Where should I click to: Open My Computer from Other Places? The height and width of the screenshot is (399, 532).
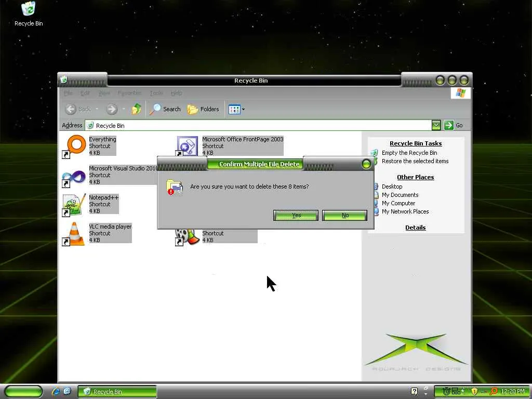[x=398, y=203]
